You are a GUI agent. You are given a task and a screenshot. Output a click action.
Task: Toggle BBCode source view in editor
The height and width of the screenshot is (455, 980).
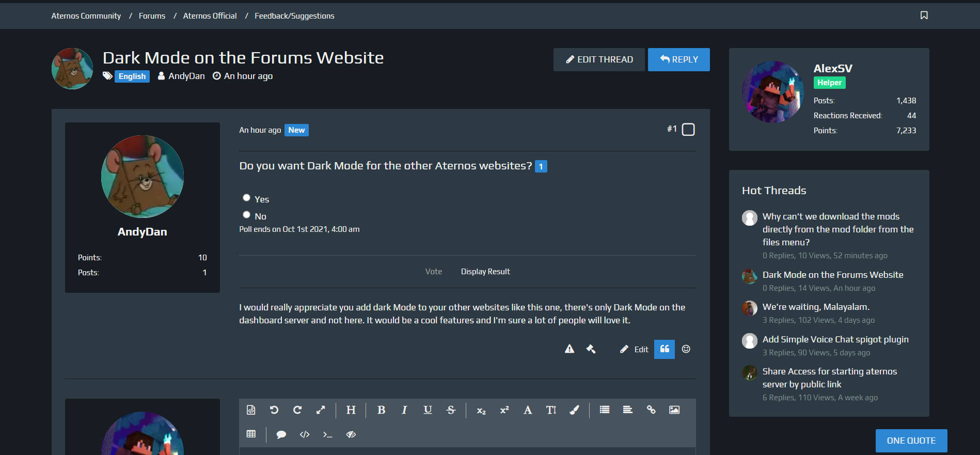[x=251, y=410]
